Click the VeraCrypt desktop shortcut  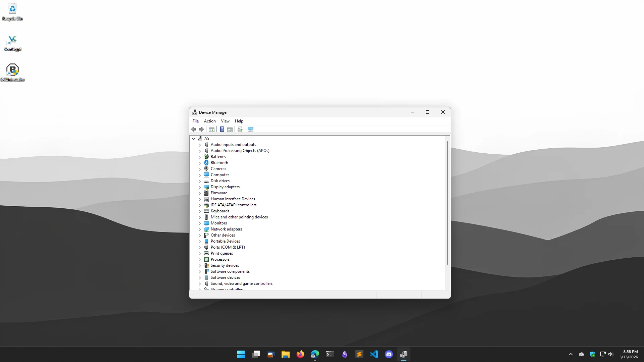[12, 43]
